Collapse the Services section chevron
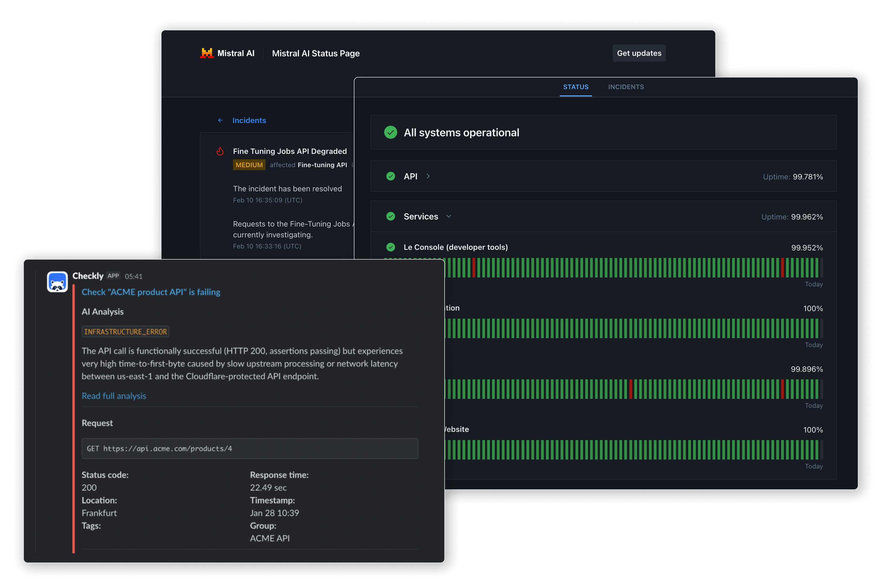This screenshot has width=886, height=588. (x=448, y=217)
